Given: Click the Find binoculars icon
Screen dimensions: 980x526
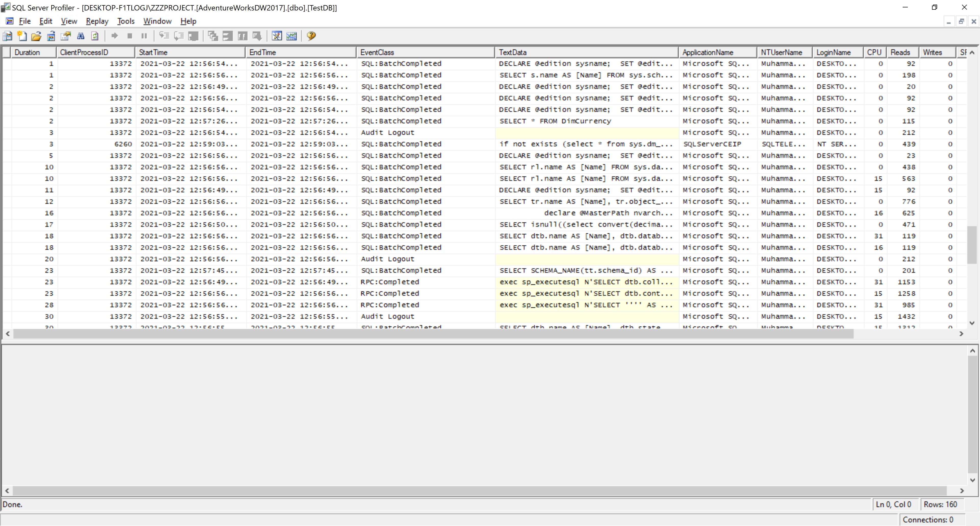Looking at the screenshot, I should point(80,36).
